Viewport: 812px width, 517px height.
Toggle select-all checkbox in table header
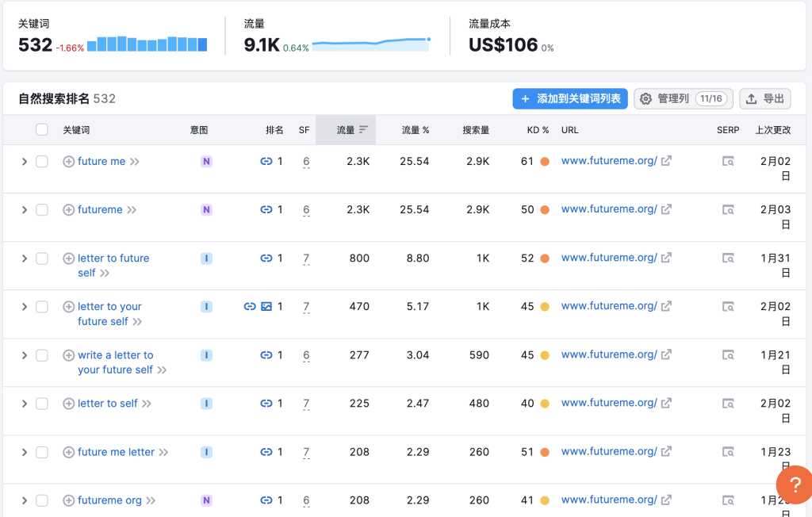[x=42, y=129]
